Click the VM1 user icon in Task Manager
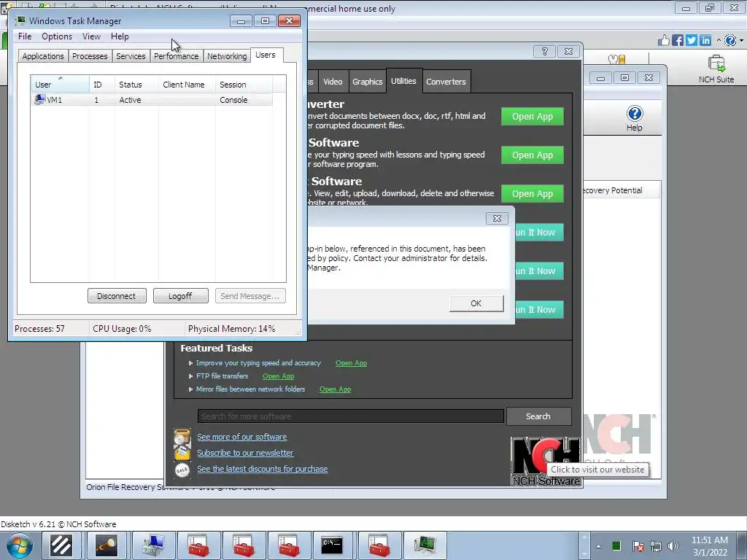 [x=39, y=99]
